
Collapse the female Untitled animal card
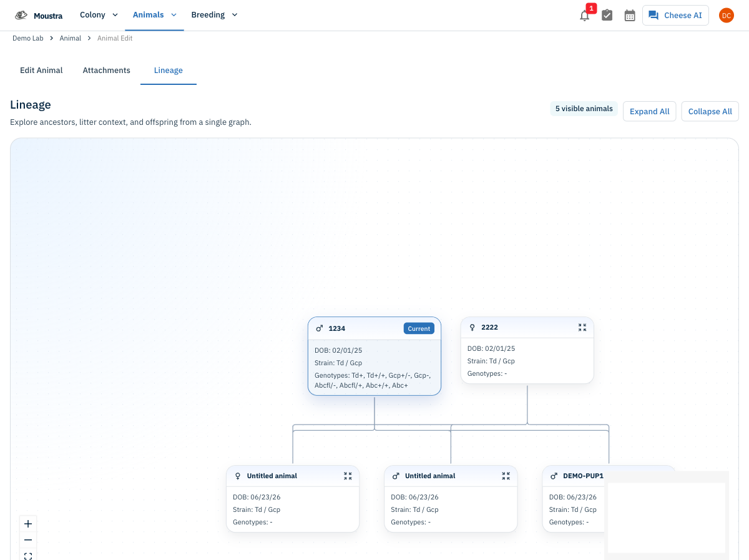pyautogui.click(x=348, y=476)
